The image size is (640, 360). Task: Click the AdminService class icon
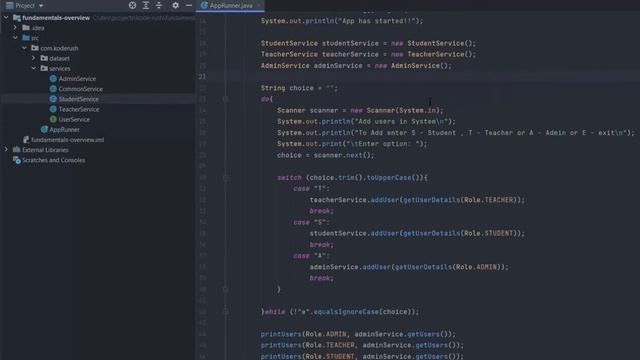[x=53, y=79]
